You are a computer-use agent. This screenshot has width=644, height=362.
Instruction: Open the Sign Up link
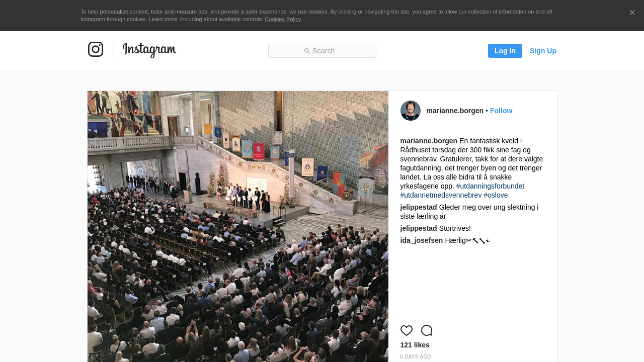pos(543,51)
